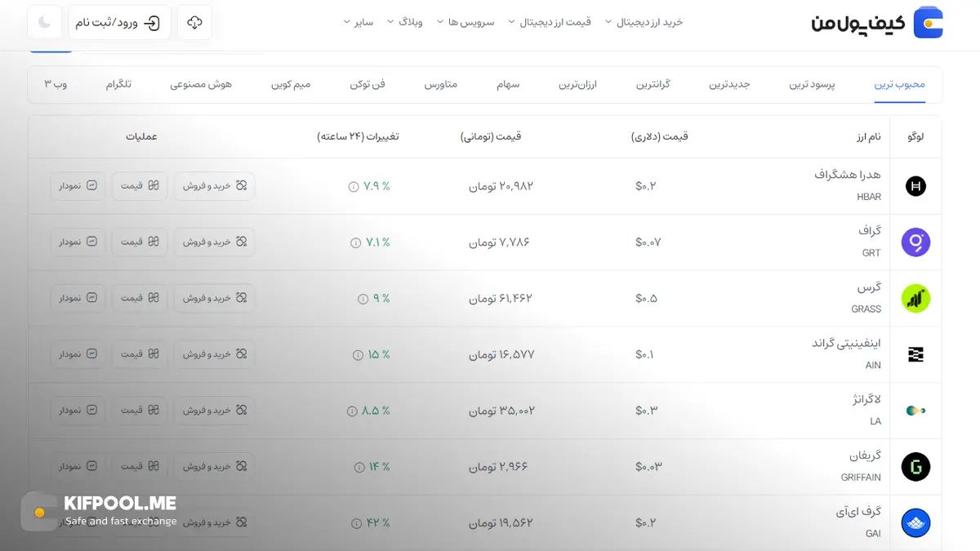The height and width of the screenshot is (551, 980).
Task: Click the GRIFFAIN coin logo
Action: [x=915, y=466]
